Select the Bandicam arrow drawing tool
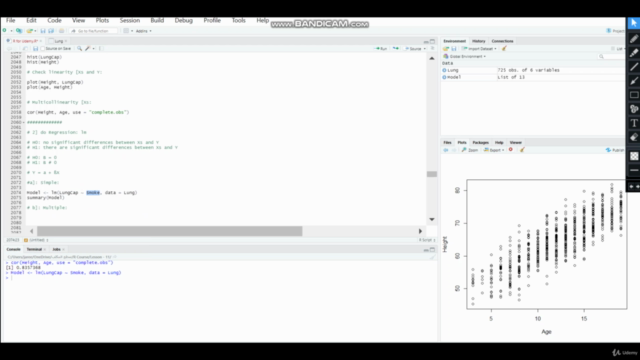This screenshot has height=360, width=640. 633,81
